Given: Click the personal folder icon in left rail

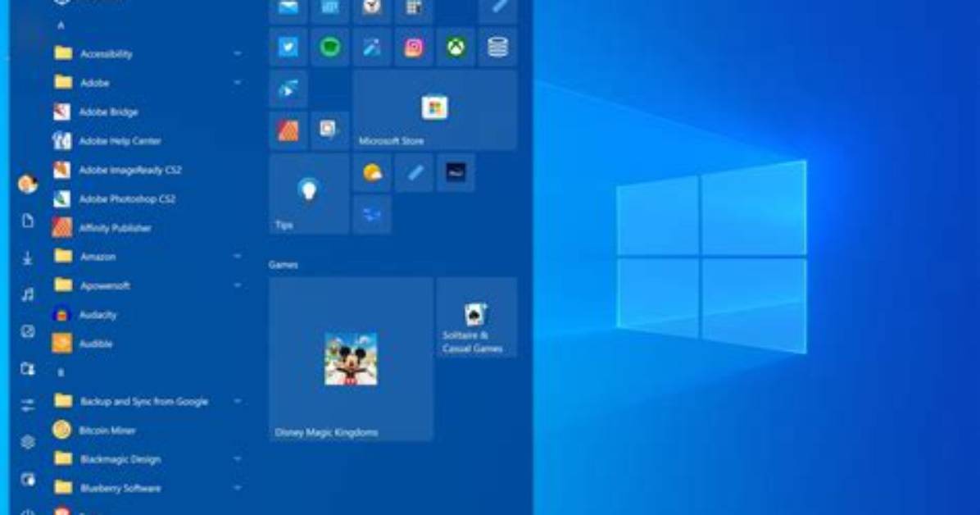Looking at the screenshot, I should 28,368.
